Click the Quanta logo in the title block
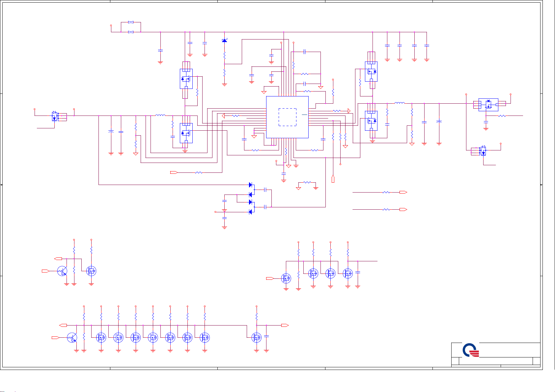555x392 pixels. [x=471, y=351]
